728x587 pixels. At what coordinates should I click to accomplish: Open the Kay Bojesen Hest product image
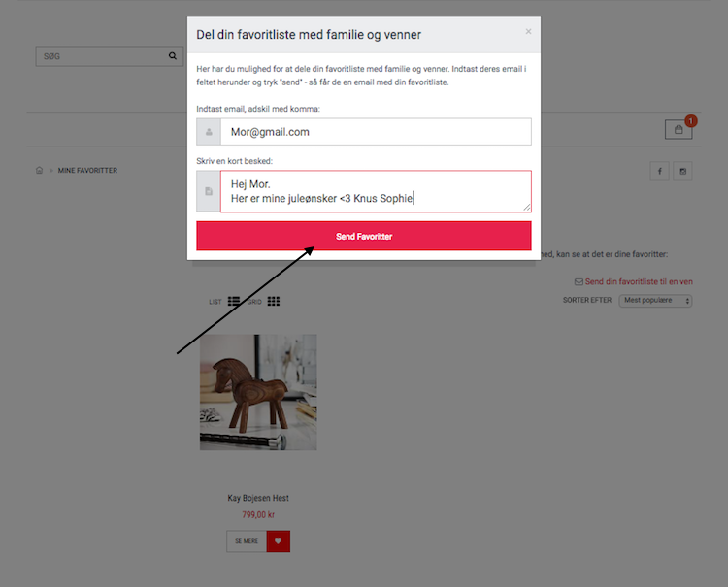point(258,392)
